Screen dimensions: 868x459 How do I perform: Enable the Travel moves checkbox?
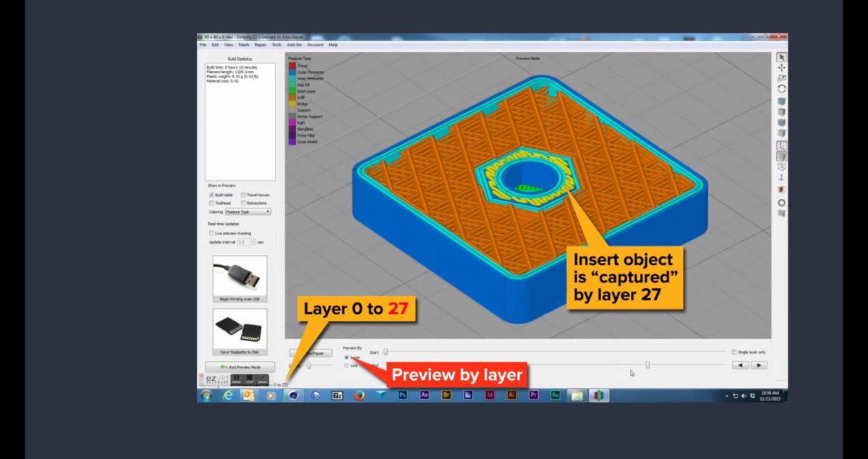[243, 195]
